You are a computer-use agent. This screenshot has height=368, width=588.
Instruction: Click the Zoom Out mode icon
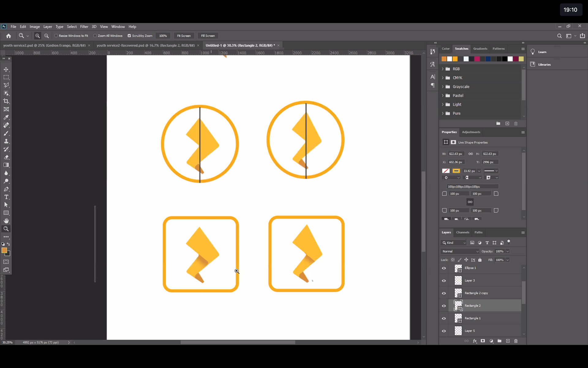coord(47,36)
